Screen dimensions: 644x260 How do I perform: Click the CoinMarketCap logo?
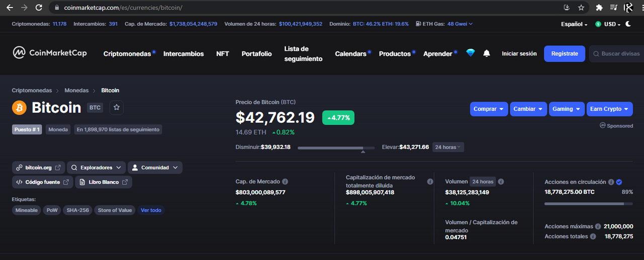tap(49, 53)
